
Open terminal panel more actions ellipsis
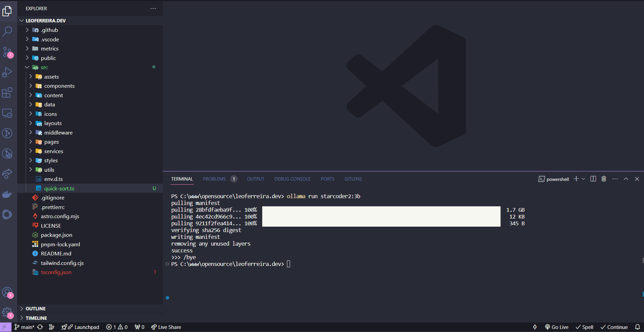tap(615, 179)
